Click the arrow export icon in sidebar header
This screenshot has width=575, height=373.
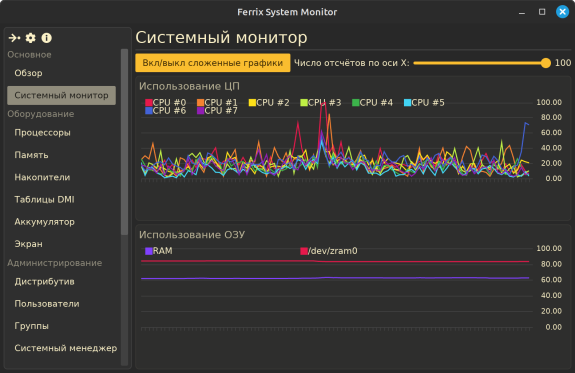pyautogui.click(x=14, y=38)
